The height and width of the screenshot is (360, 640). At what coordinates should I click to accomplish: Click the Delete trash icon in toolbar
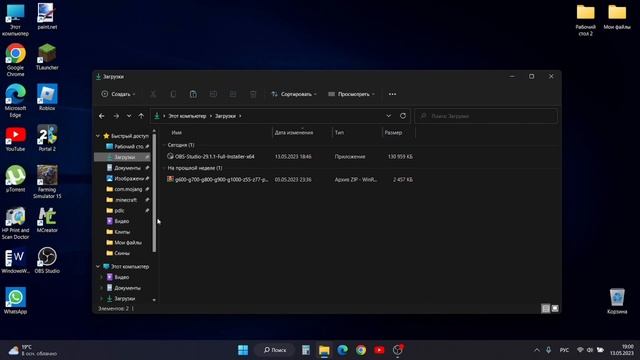(253, 94)
